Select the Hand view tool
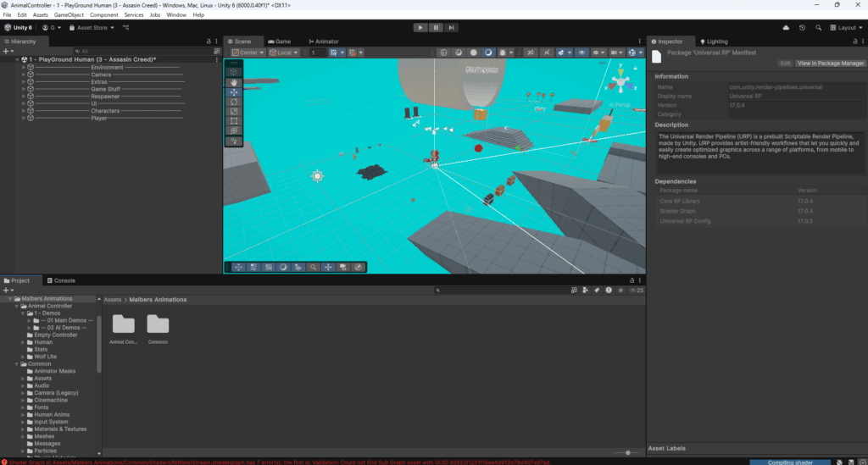The image size is (868, 465). point(234,82)
